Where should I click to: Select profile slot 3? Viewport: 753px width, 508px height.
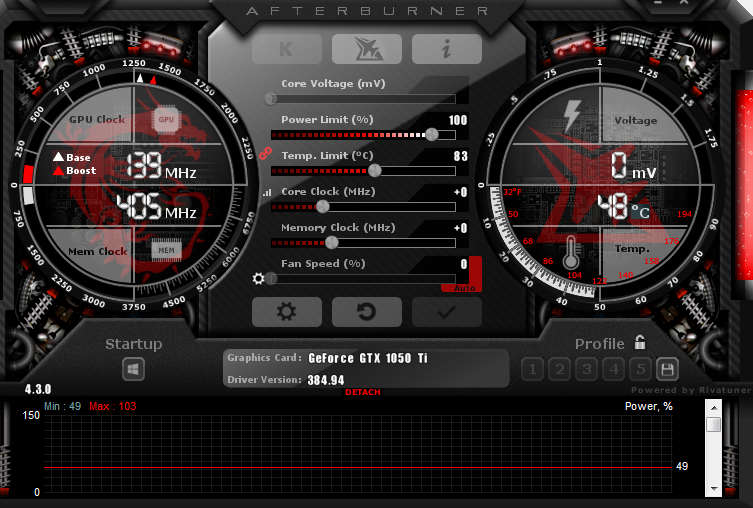586,369
